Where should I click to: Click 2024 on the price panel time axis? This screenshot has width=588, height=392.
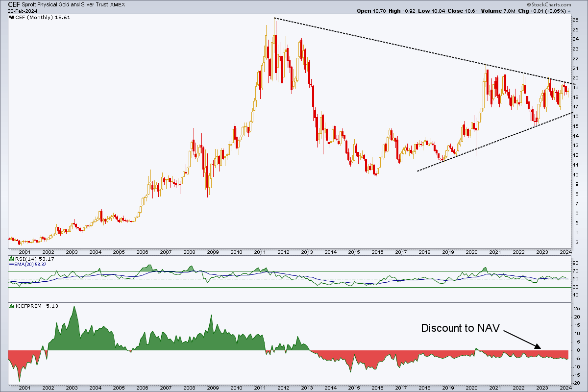565,252
